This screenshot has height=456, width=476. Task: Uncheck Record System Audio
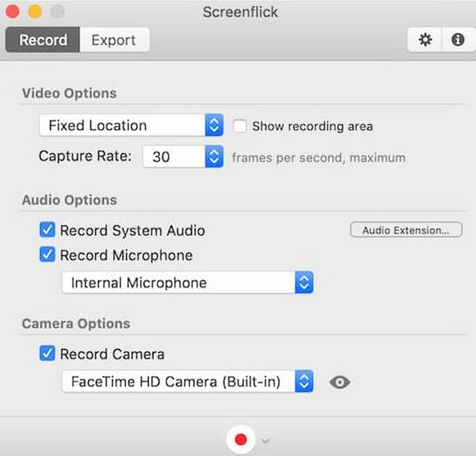47,230
